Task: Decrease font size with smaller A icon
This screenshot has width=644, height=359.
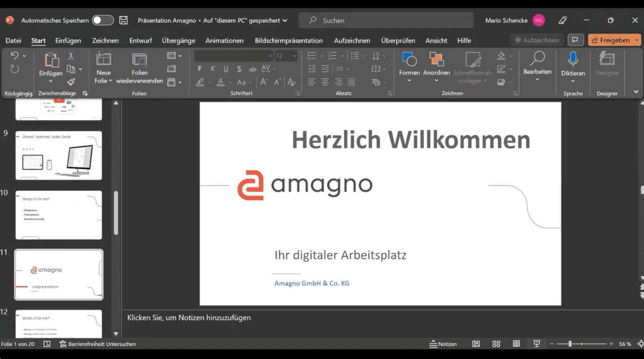Action: click(x=278, y=82)
